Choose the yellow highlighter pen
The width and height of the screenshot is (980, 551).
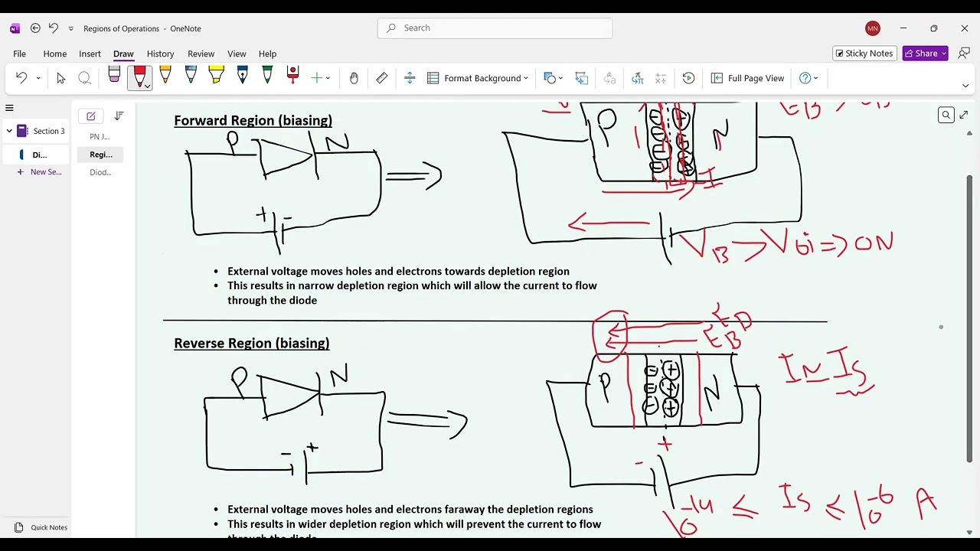[x=216, y=75]
